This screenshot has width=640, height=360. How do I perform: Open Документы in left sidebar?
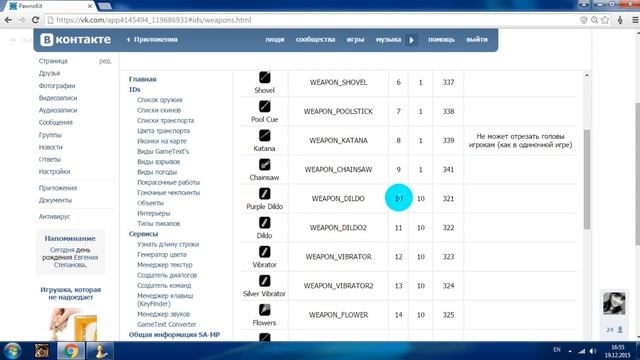[55, 200]
